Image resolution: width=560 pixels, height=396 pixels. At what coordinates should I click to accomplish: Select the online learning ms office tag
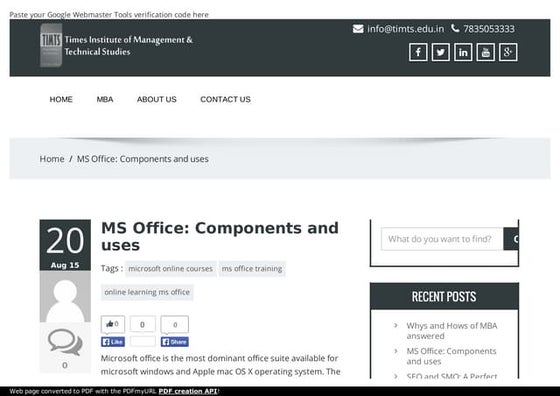[147, 292]
